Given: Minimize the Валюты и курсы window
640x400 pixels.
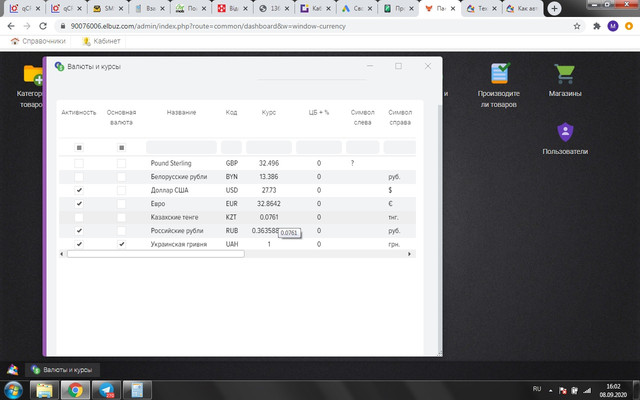Looking at the screenshot, I should 370,66.
